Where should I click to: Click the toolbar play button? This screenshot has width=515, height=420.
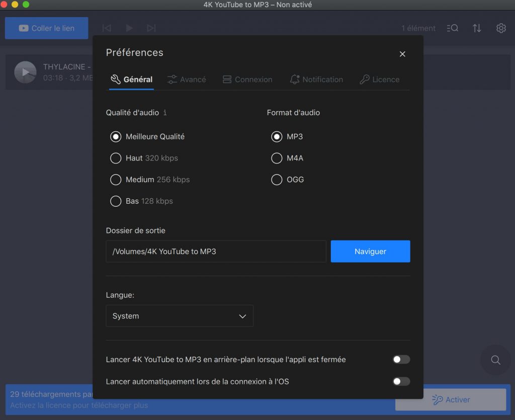pyautogui.click(x=129, y=28)
